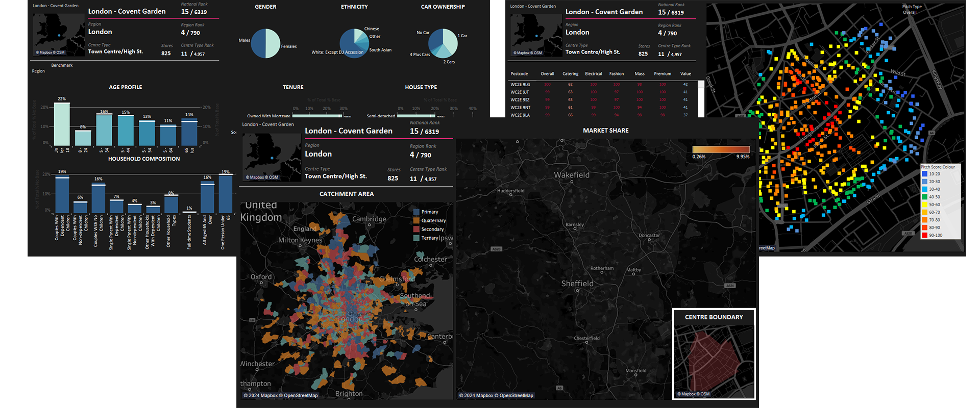This screenshot has width=980, height=408.
Task: Click the Oxford label on catchment map
Action: tap(261, 277)
